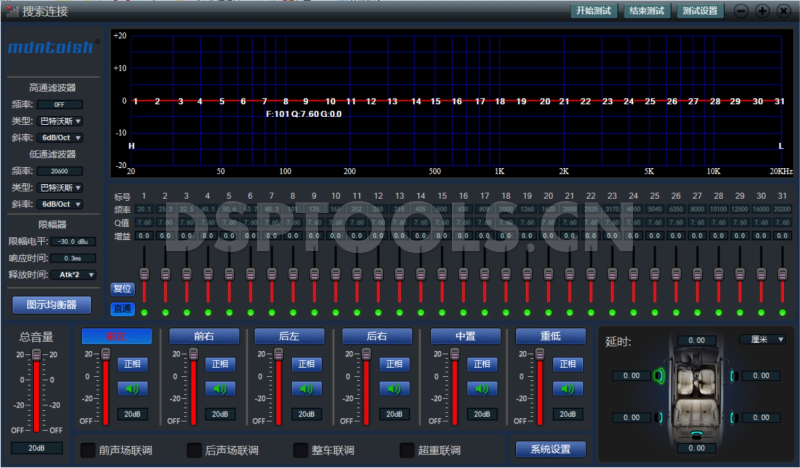Toggle 正相 phase for 重低 channel
800x468 pixels.
tap(568, 364)
